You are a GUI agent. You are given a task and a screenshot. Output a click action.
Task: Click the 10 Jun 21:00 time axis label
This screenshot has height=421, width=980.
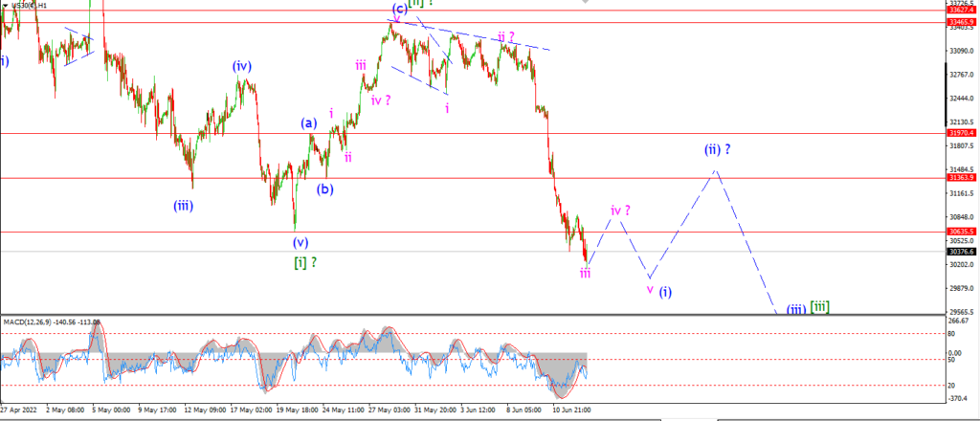pyautogui.click(x=572, y=410)
